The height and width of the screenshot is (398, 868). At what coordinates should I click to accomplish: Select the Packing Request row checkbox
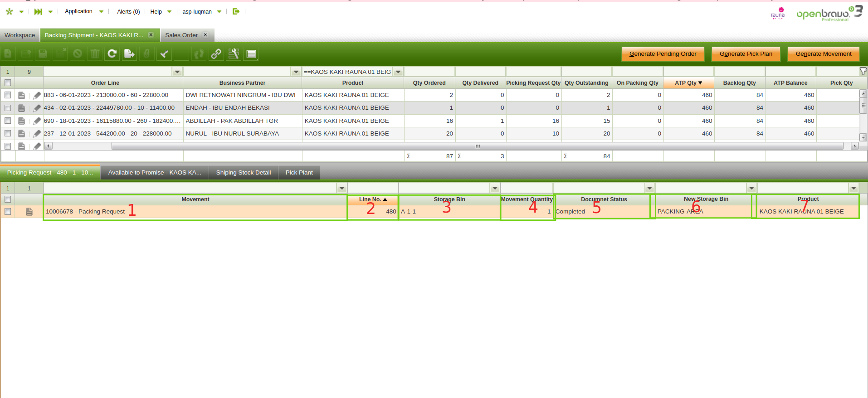(8, 212)
